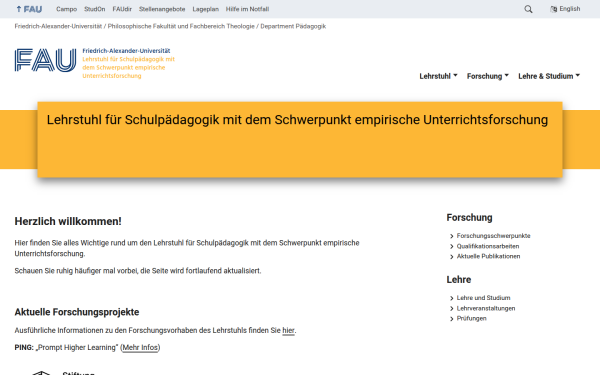Open Qualifikationsarbeiten sidebar link

coord(488,246)
